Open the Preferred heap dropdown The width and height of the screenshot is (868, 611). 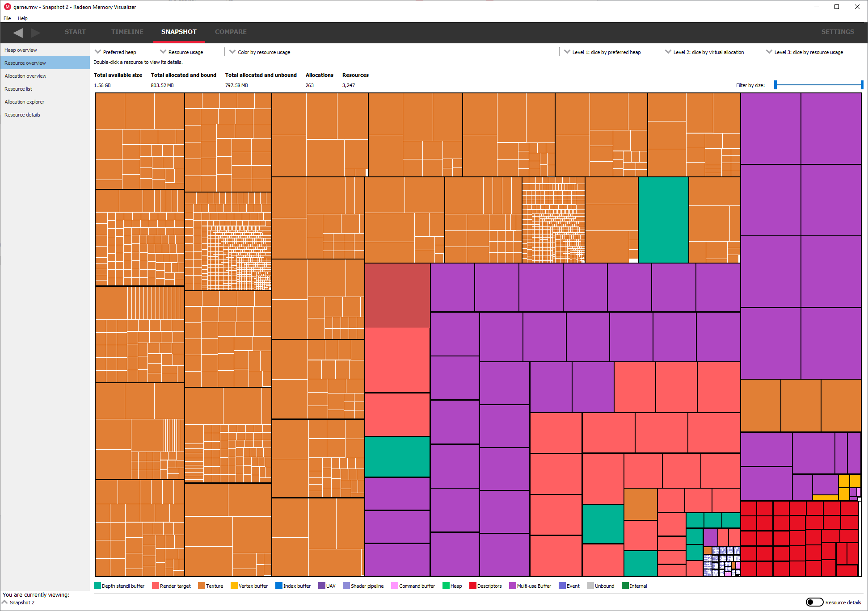click(115, 52)
